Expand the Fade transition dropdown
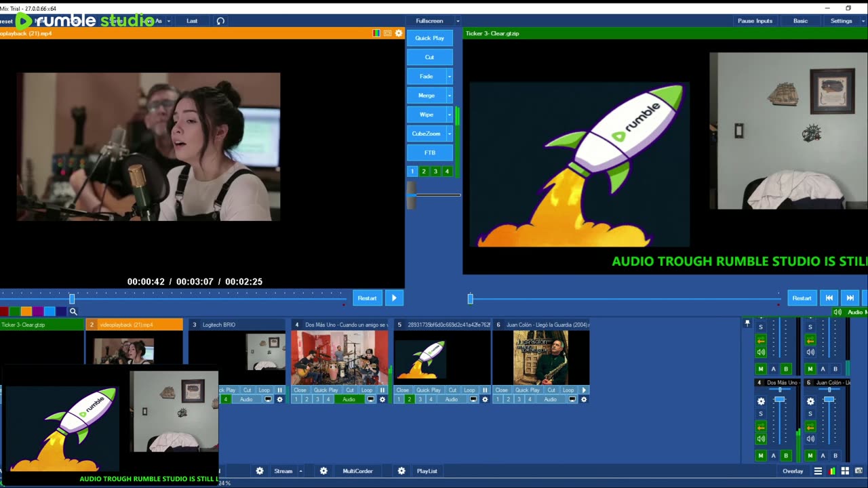 [450, 77]
